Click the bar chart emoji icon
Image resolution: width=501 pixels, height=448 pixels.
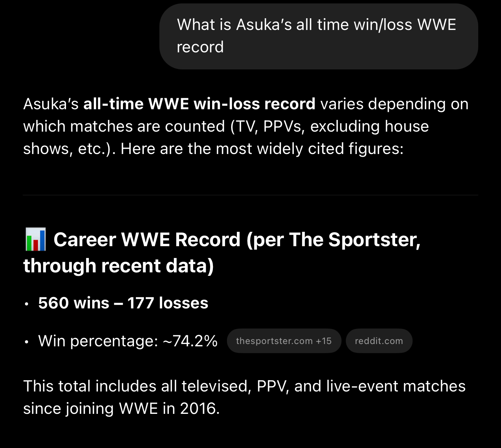point(35,239)
